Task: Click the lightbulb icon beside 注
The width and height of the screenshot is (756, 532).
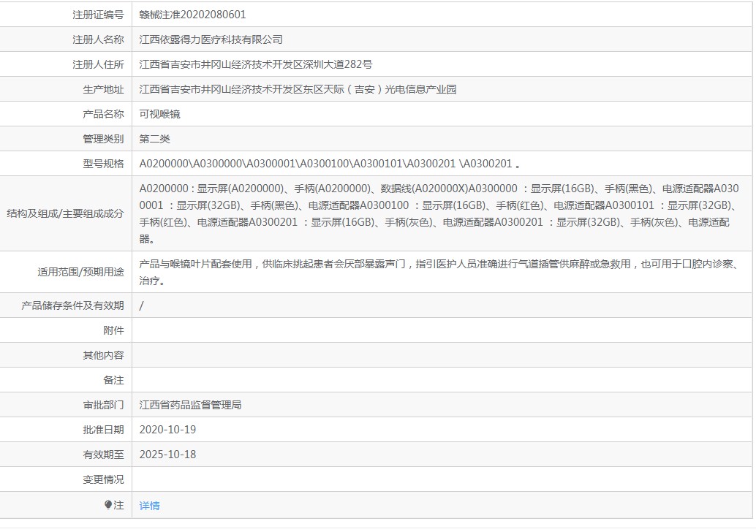Action: [108, 504]
